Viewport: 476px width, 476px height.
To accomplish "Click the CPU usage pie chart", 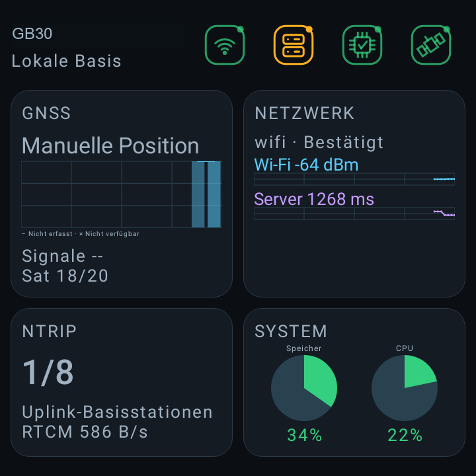I will [405, 388].
